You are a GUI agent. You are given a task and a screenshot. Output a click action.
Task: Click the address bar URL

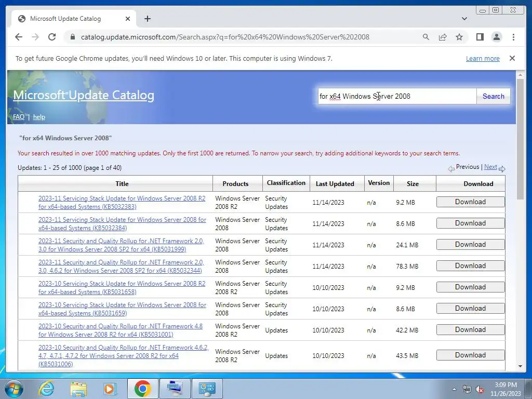pos(225,37)
